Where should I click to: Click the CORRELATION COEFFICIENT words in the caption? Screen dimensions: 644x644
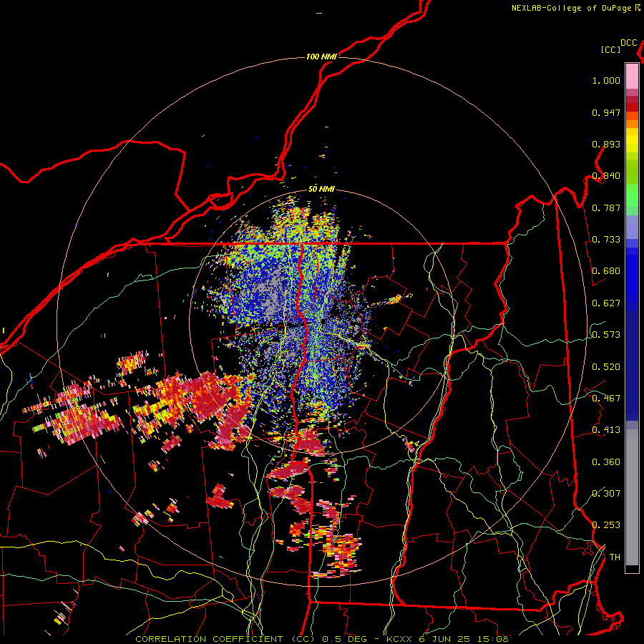(209, 639)
